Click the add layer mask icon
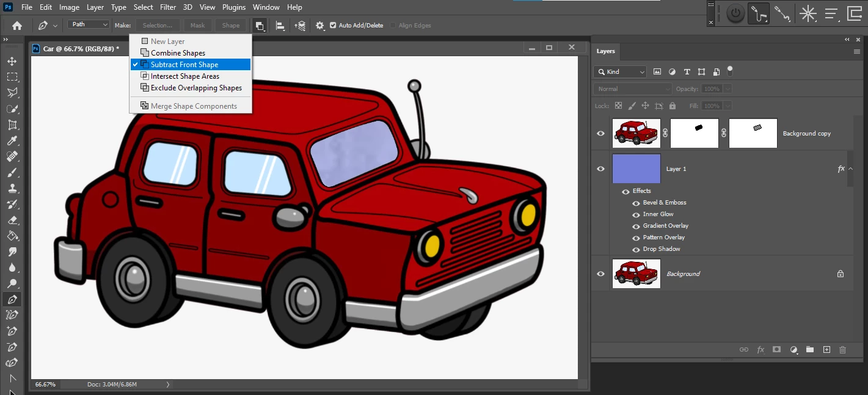 click(777, 350)
